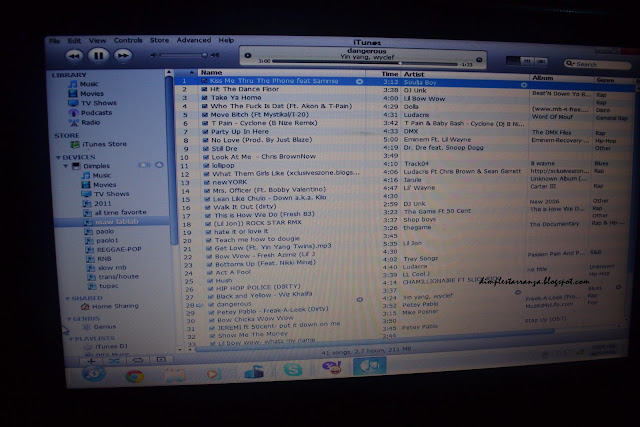Collapse the DEVICES section

point(58,158)
